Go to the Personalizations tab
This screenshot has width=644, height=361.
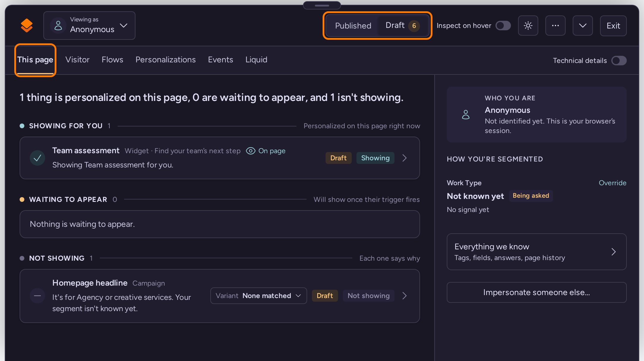(x=165, y=60)
